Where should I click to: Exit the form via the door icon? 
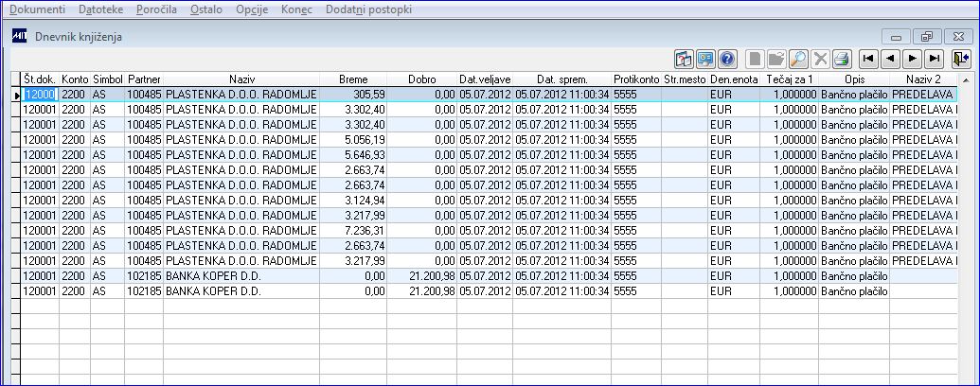961,59
